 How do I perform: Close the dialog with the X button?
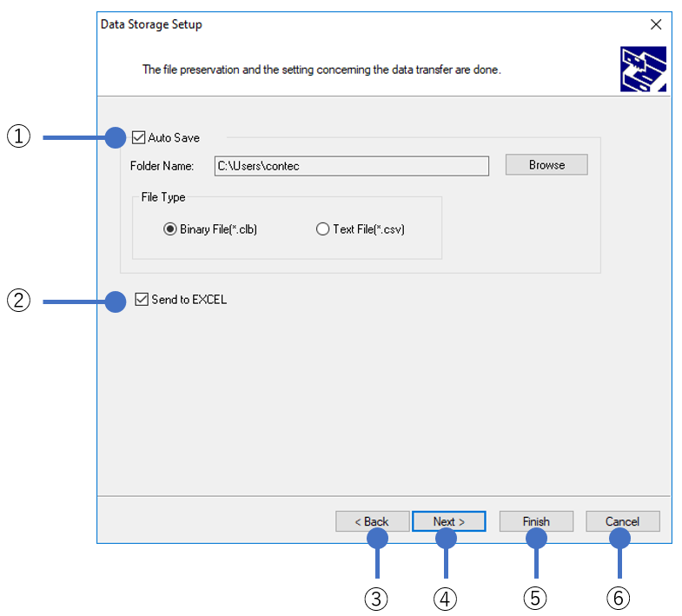coord(656,24)
